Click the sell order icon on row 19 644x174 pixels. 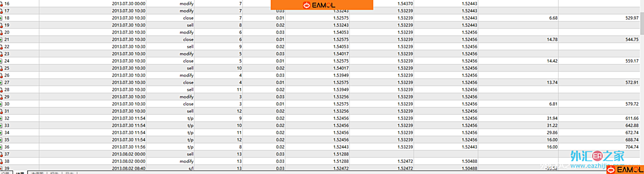[1, 25]
